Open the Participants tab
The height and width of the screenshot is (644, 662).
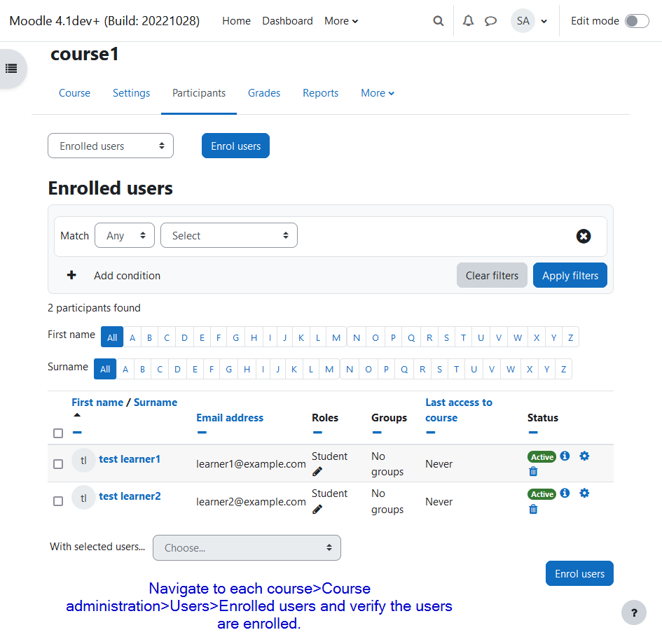tap(199, 93)
